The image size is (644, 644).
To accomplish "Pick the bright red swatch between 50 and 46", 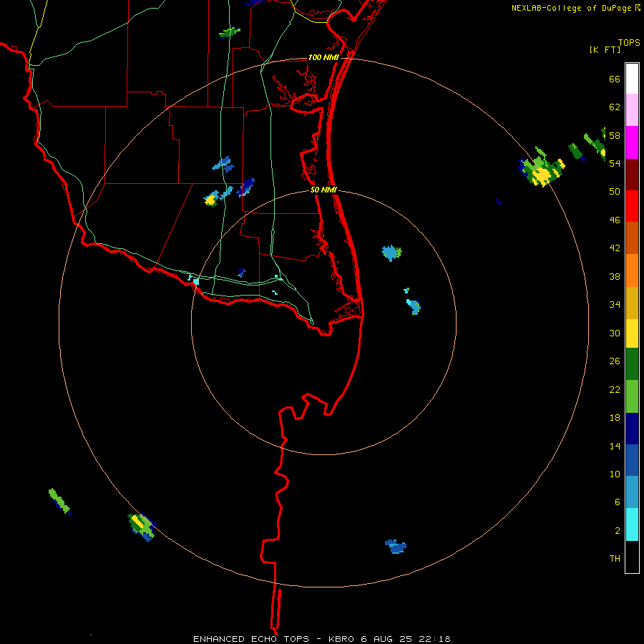I will tap(632, 206).
